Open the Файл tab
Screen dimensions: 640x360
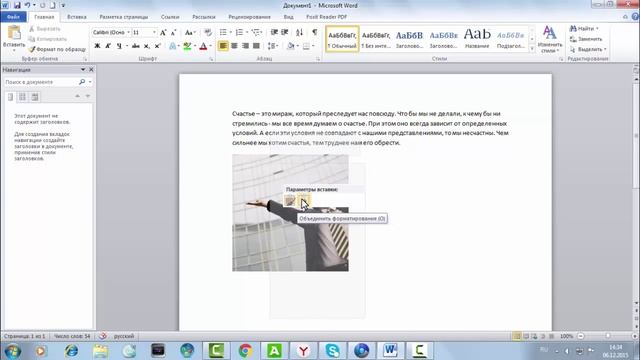coord(13,17)
